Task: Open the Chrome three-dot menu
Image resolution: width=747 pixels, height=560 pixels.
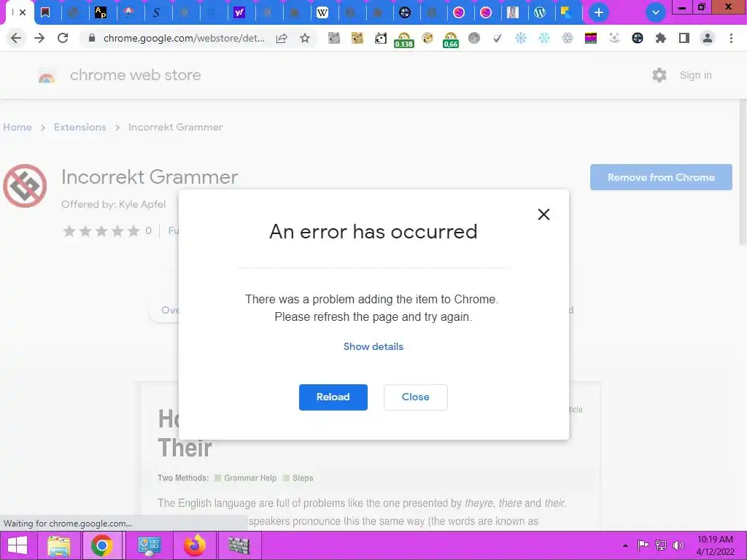Action: pyautogui.click(x=731, y=38)
